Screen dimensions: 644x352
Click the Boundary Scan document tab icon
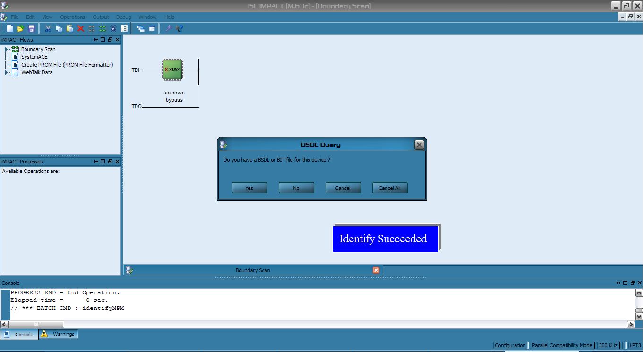(129, 270)
